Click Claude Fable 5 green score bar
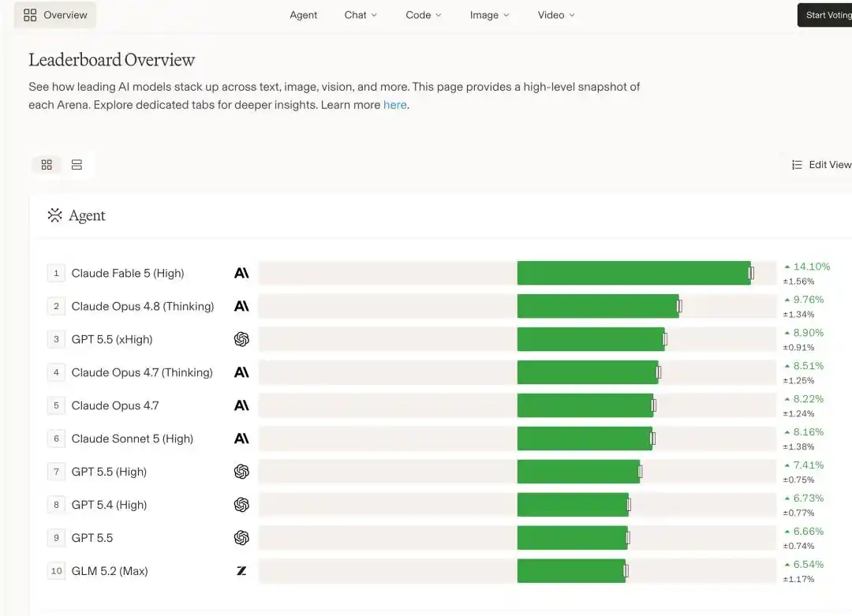This screenshot has height=616, width=852. coord(633,273)
